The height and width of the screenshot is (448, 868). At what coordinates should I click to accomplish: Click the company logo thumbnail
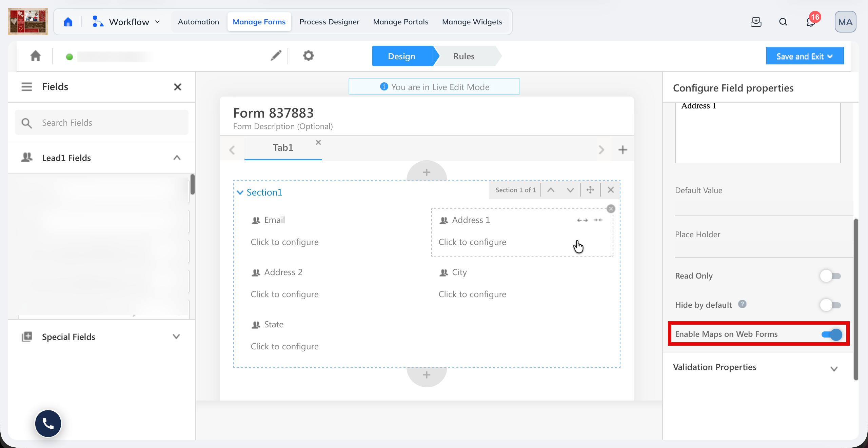coord(28,22)
